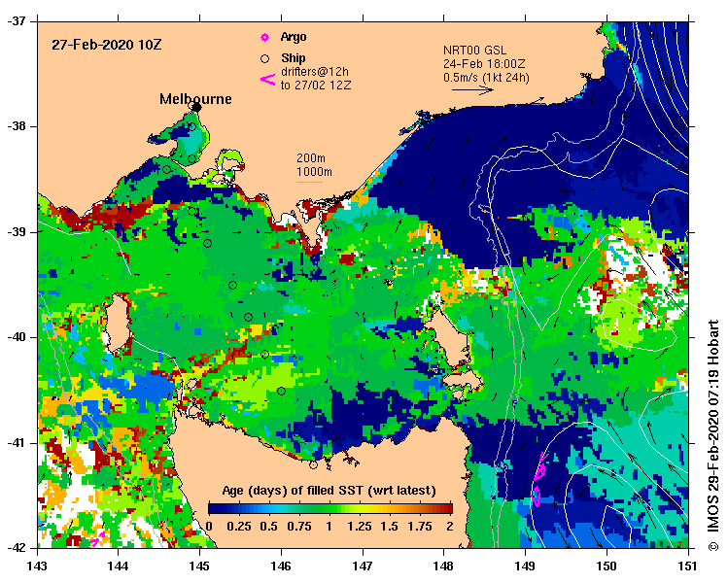Screen dimensions: 728x583
Task: Click the '0.5m/s (1kt 24h)' scale text
Action: pyautogui.click(x=486, y=78)
